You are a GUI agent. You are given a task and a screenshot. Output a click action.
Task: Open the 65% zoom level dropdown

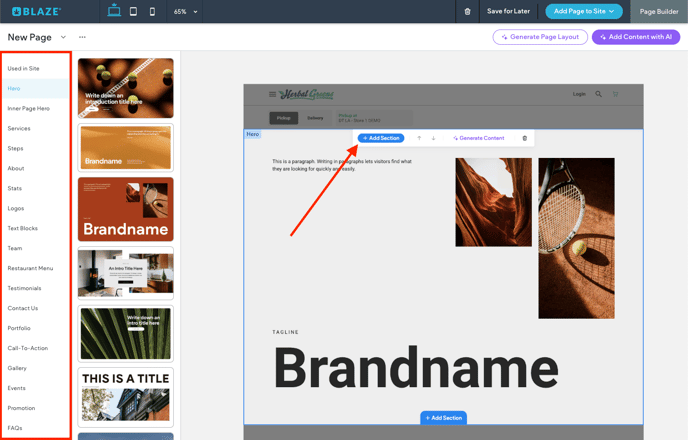(185, 12)
